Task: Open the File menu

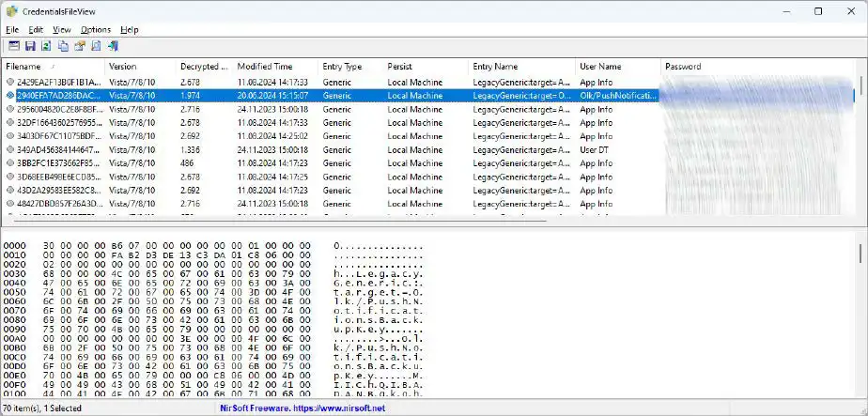Action: click(x=12, y=29)
